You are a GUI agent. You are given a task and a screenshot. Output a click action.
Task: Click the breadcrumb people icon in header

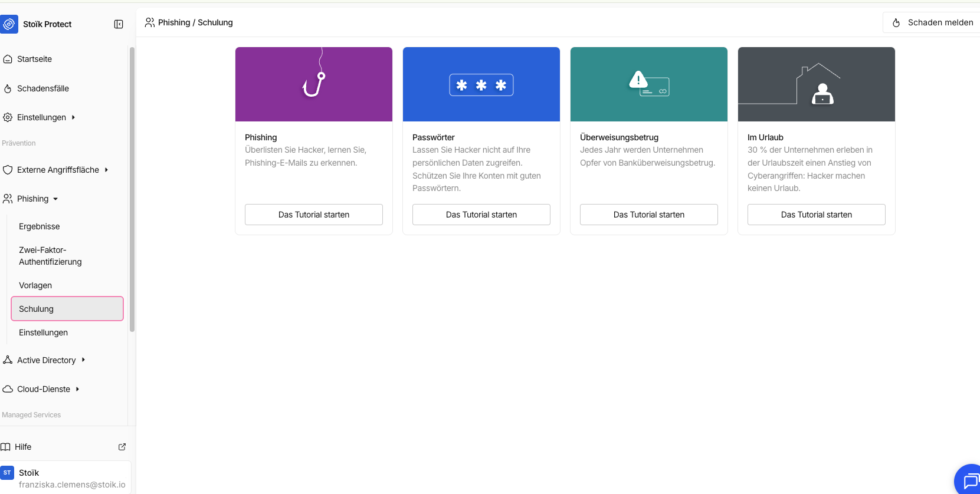click(x=150, y=22)
